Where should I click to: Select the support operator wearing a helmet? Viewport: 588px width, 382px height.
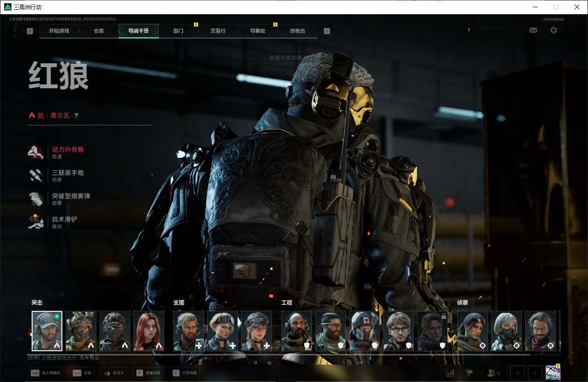coord(256,331)
